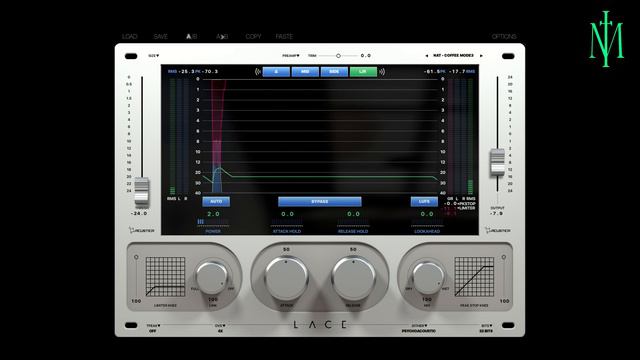Click the Peak Stop Knee curve graph

(x=474, y=276)
